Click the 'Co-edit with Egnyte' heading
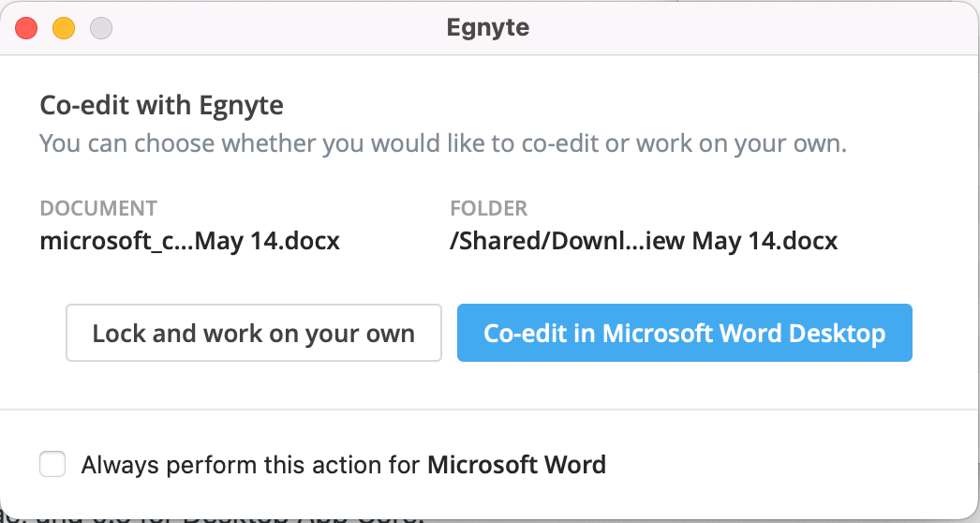This screenshot has width=980, height=523. [162, 106]
